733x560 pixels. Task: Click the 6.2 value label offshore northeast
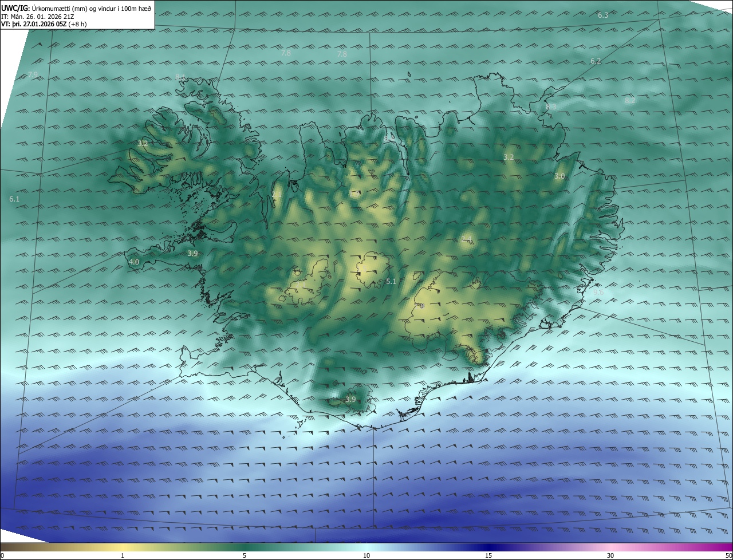pyautogui.click(x=596, y=61)
